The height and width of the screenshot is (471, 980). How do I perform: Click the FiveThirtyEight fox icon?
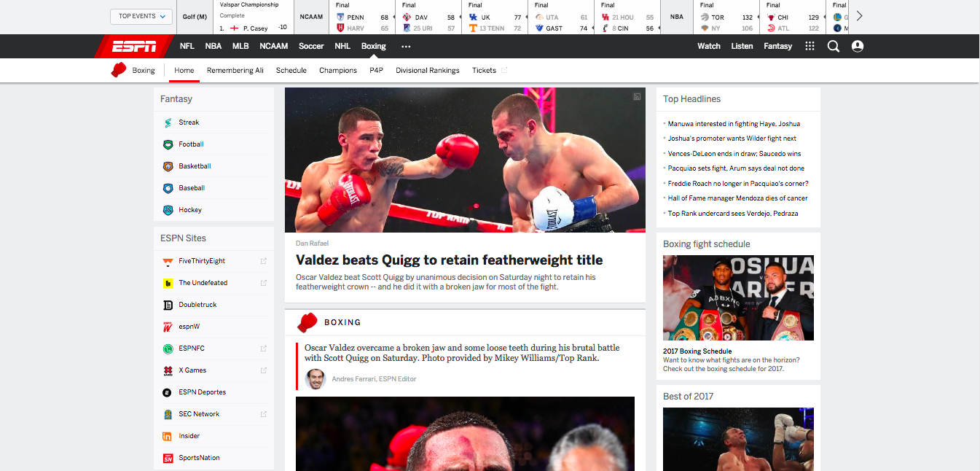click(168, 261)
